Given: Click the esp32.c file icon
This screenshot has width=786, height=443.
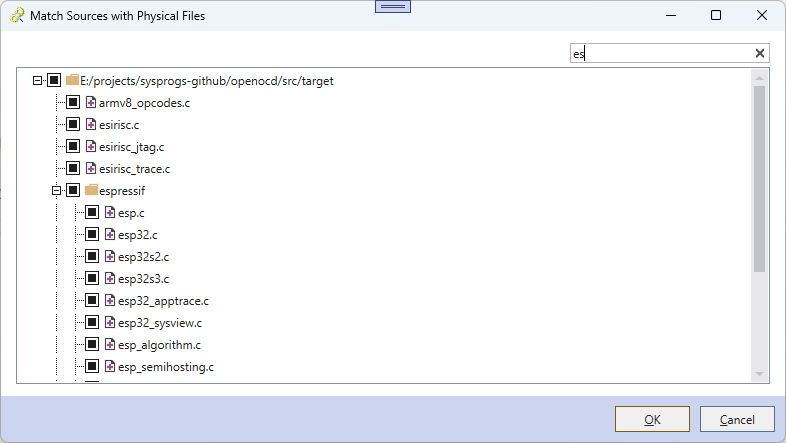Looking at the screenshot, I should pos(110,235).
